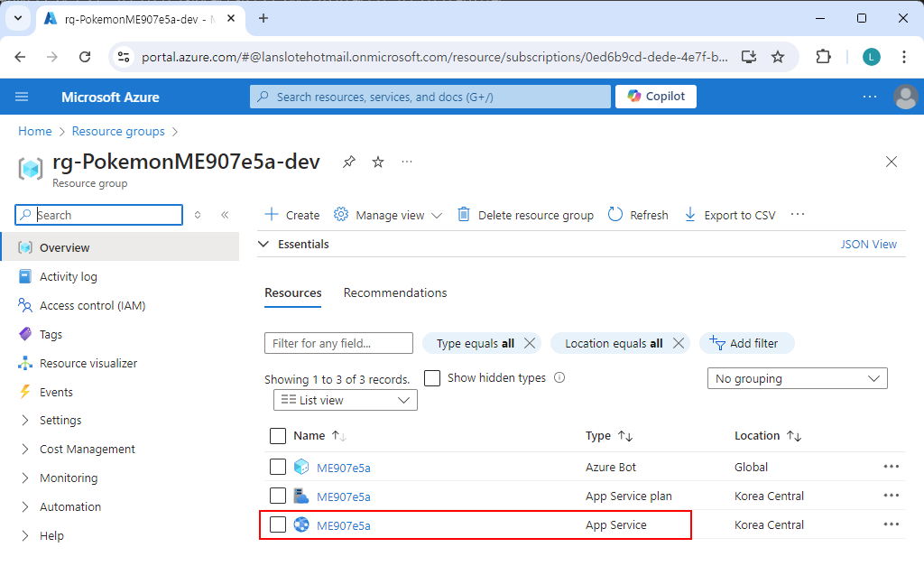Select the App Service row checkbox
This screenshot has width=924, height=566.
(278, 524)
